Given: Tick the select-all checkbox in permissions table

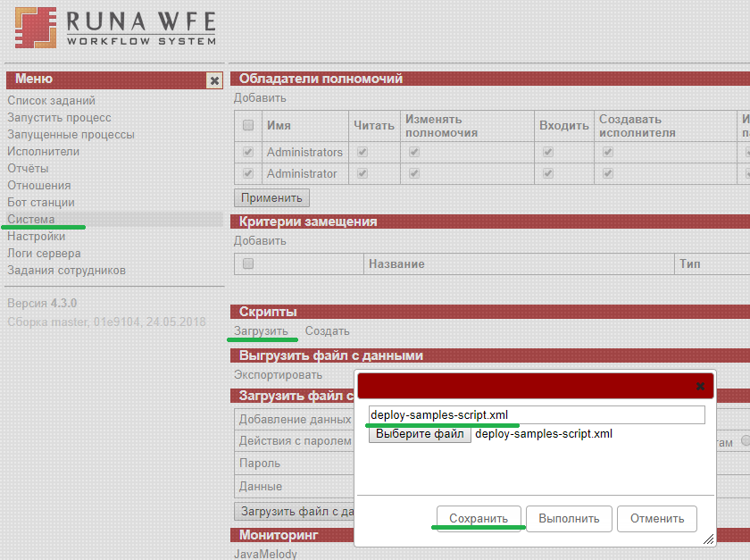Looking at the screenshot, I should 248,126.
